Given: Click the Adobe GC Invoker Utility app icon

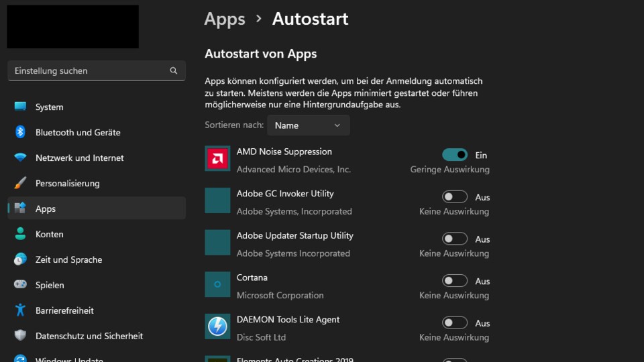Looking at the screenshot, I should (x=217, y=200).
